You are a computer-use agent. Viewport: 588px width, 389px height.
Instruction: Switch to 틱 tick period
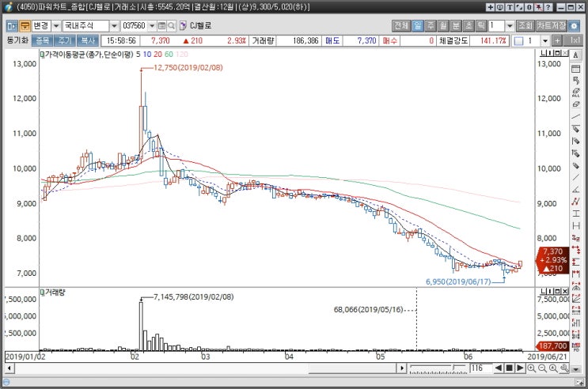(x=481, y=25)
